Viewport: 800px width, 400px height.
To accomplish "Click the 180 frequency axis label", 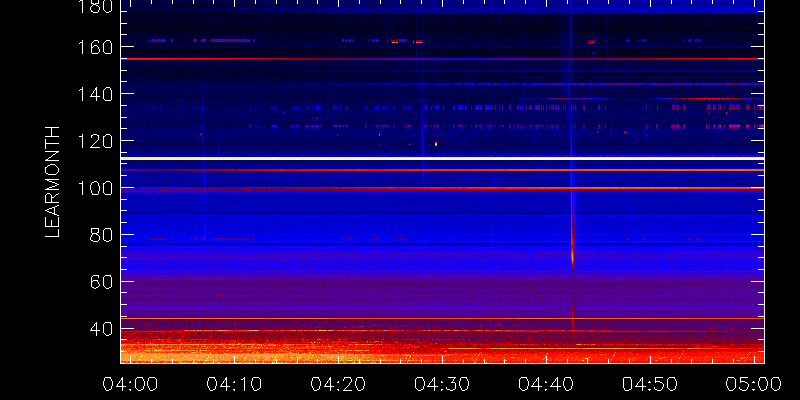I will (x=96, y=6).
